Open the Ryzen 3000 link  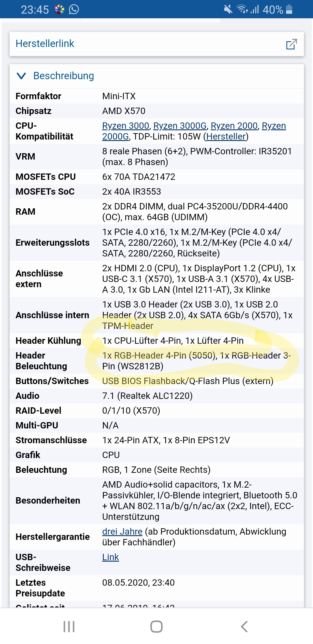coord(125,126)
